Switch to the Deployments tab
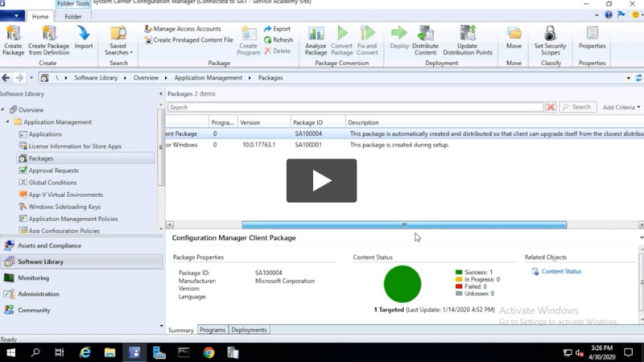 tap(249, 330)
